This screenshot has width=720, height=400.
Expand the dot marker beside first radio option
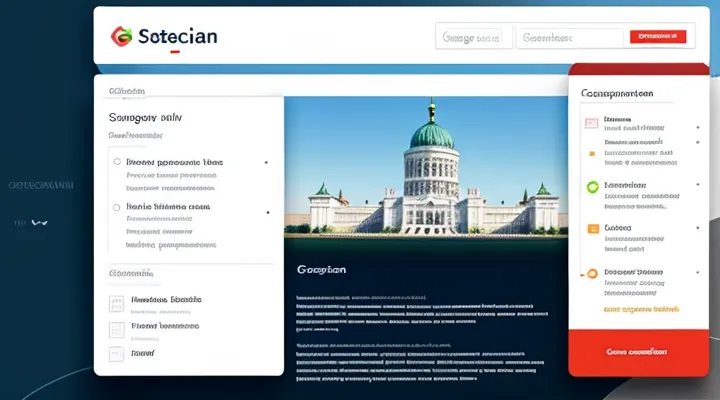point(266,163)
